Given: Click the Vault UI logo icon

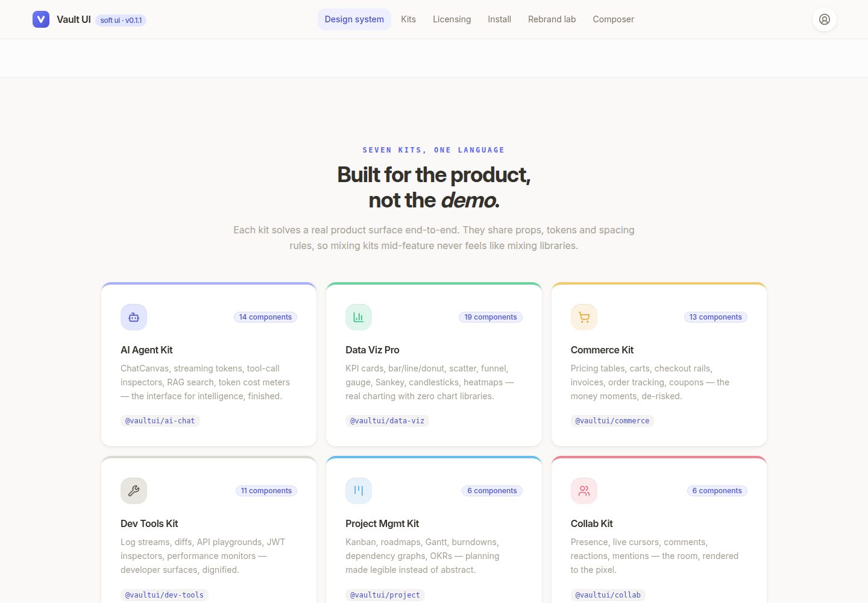Looking at the screenshot, I should pyautogui.click(x=41, y=19).
